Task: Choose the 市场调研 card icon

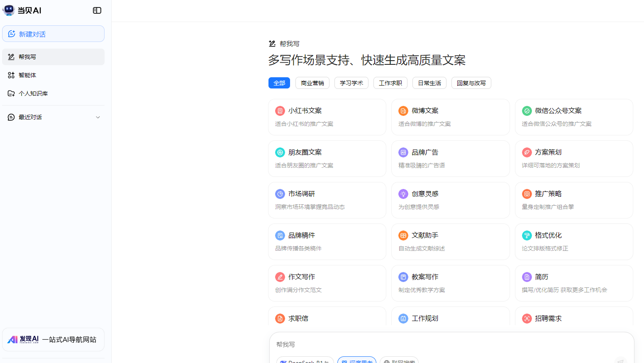Action: (x=280, y=194)
